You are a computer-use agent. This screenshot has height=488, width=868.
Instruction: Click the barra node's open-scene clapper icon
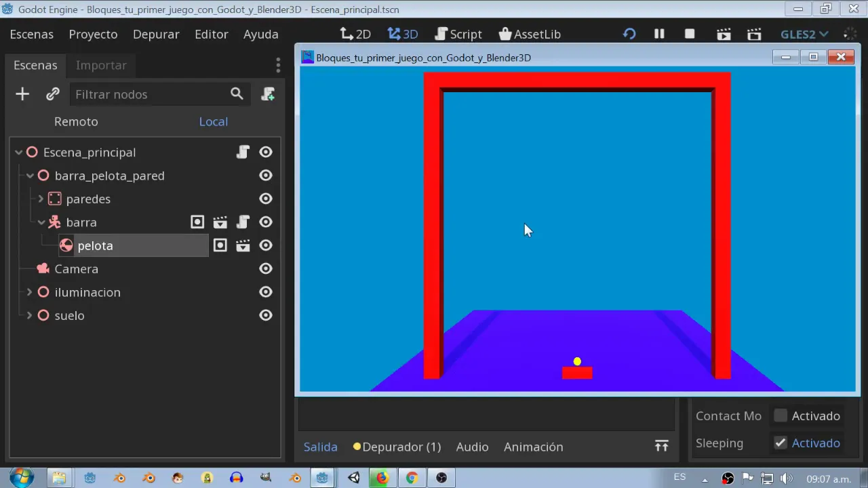tap(220, 222)
